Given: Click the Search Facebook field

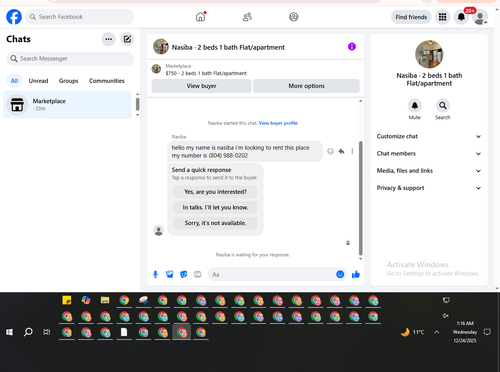Looking at the screenshot, I should [x=80, y=17].
